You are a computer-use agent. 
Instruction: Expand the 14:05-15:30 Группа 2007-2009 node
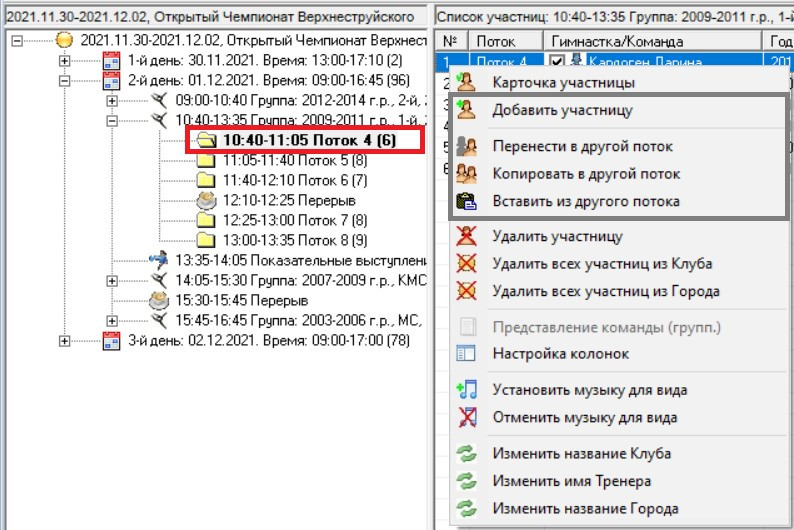point(112,280)
